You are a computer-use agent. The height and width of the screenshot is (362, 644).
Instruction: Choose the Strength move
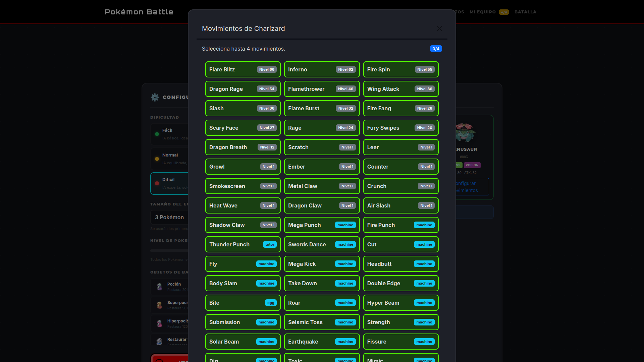(x=401, y=322)
